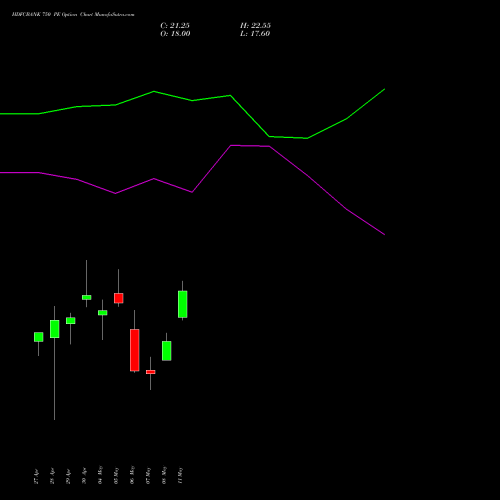The height and width of the screenshot is (500, 500).
Task: Click the red candlestick body above 05 May
Action: click(119, 298)
